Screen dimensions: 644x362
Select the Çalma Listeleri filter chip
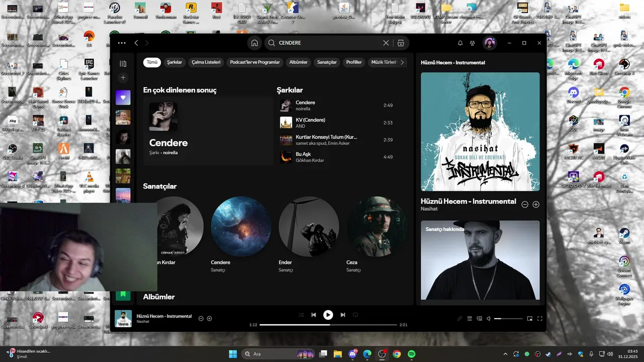click(206, 62)
